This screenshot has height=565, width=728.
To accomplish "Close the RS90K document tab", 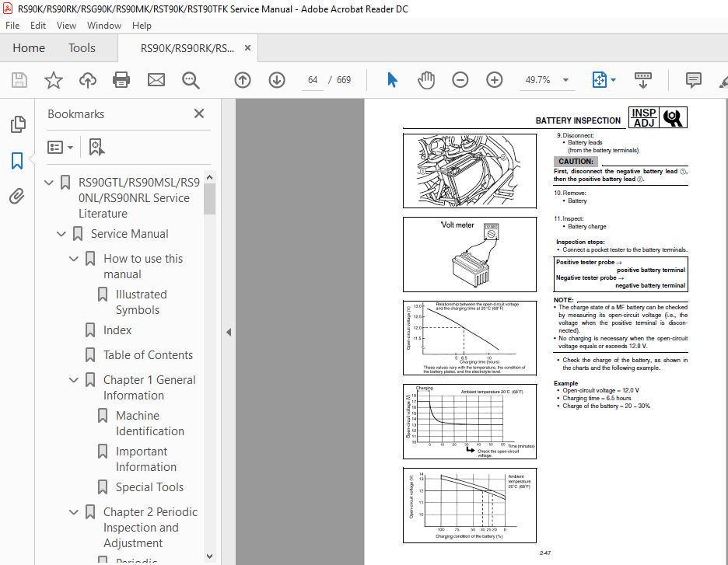I will 248,47.
